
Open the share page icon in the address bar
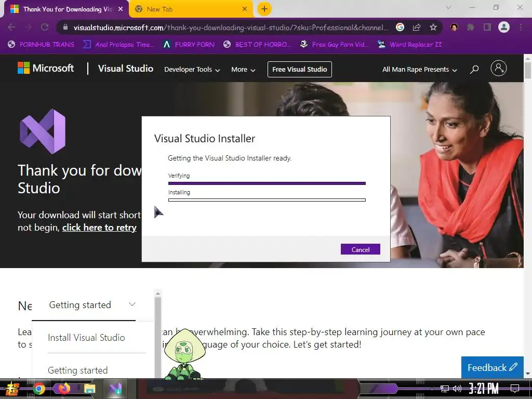[417, 27]
